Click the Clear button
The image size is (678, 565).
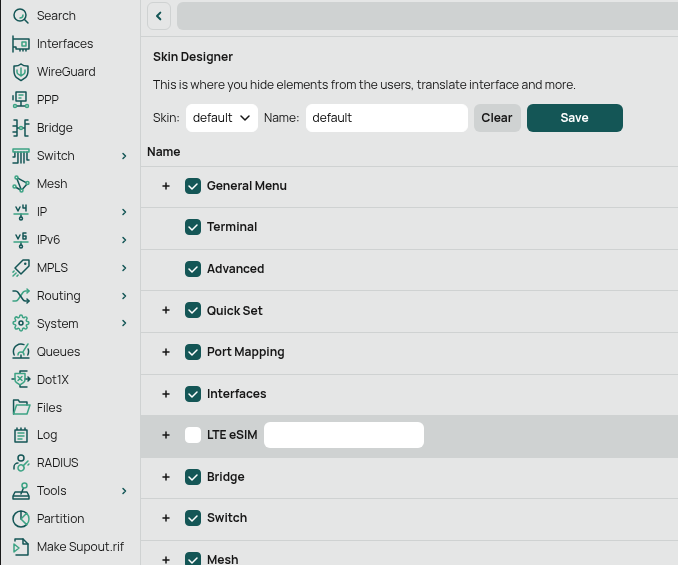click(x=497, y=118)
